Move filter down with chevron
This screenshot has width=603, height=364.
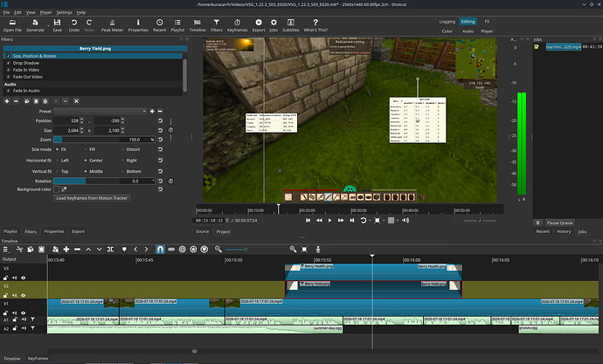(x=66, y=101)
